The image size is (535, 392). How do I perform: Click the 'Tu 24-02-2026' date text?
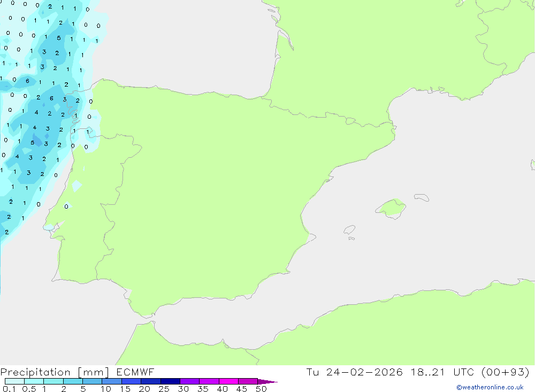354,372
